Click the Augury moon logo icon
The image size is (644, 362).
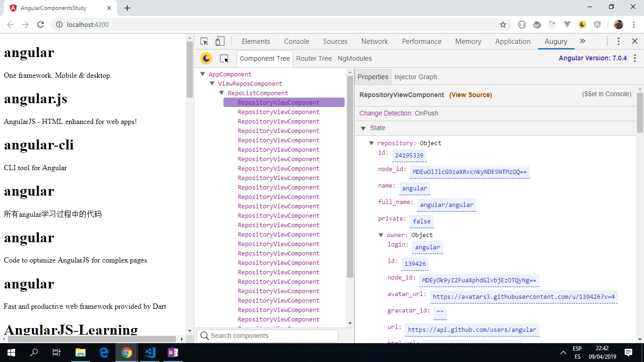pyautogui.click(x=206, y=58)
